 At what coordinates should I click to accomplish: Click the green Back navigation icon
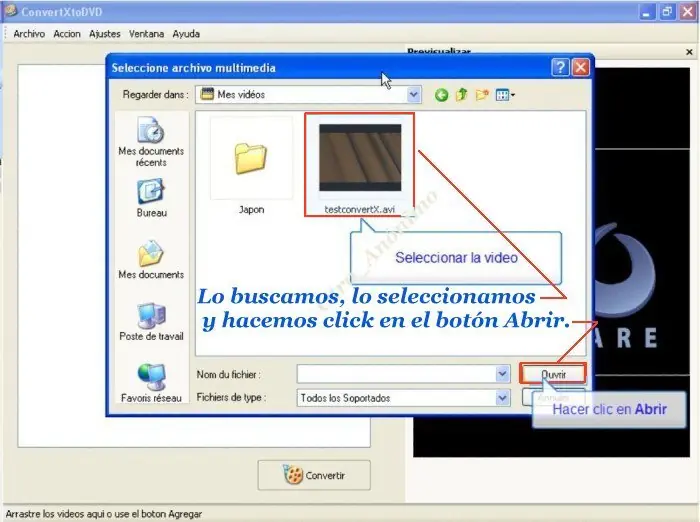[x=442, y=95]
